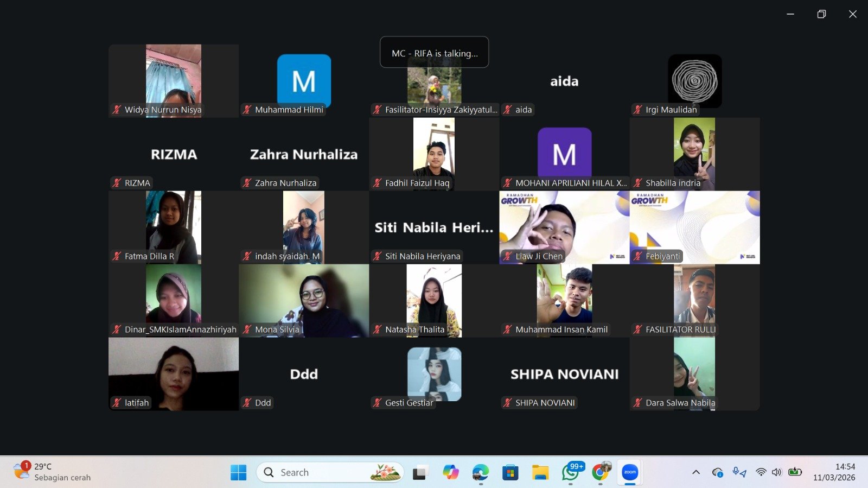The height and width of the screenshot is (488, 868).
Task: Click the Zoom icon in the taskbar
Action: 630,472
